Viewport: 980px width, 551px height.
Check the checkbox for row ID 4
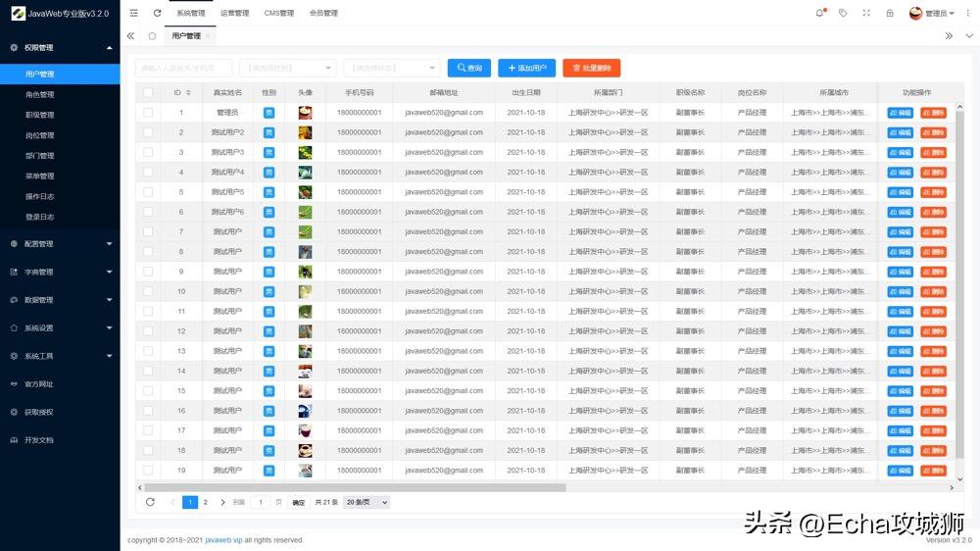[x=148, y=172]
